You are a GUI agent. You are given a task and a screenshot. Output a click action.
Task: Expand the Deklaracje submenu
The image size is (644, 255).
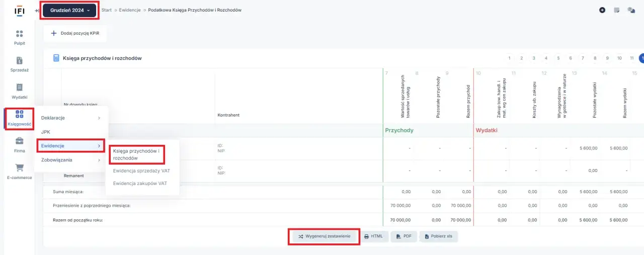(70, 118)
